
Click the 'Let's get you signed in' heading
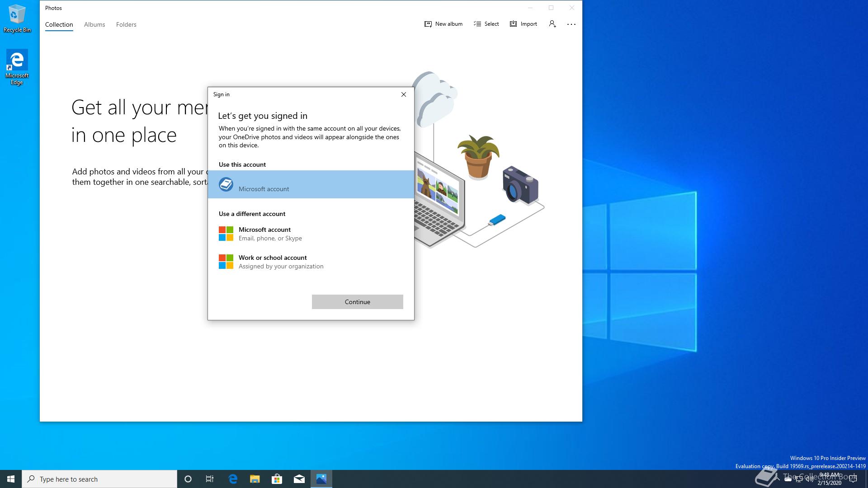263,116
